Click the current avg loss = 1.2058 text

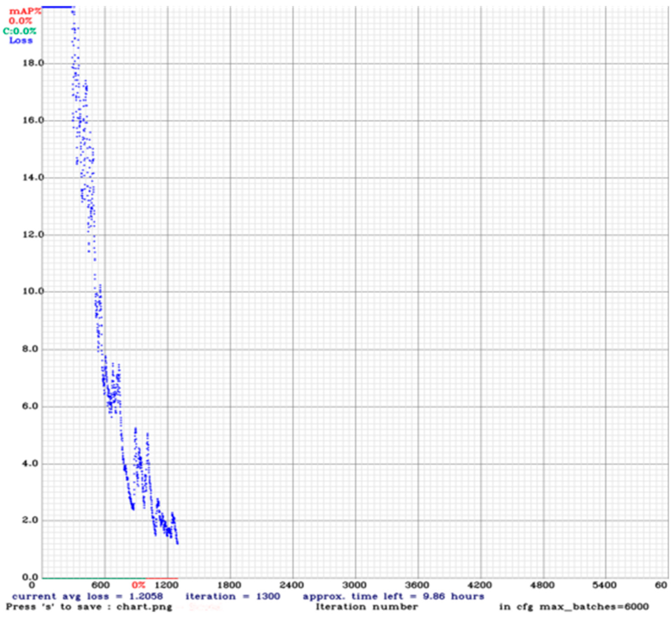coord(87,596)
